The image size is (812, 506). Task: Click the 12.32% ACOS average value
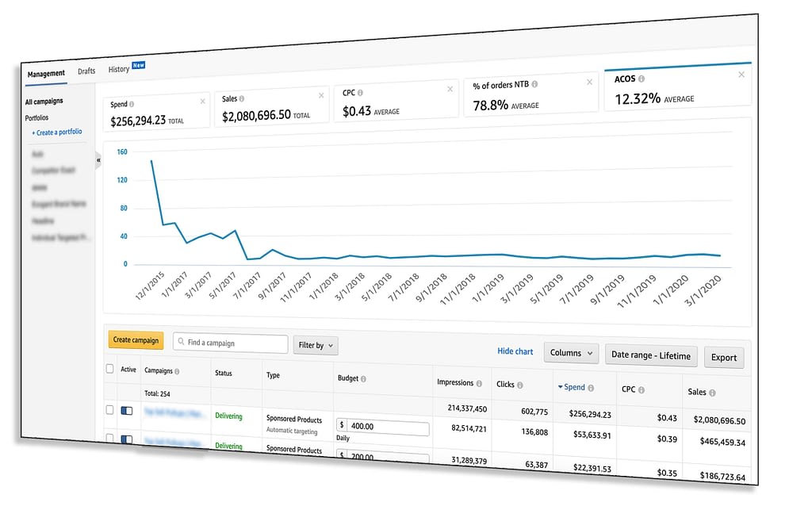(x=638, y=98)
